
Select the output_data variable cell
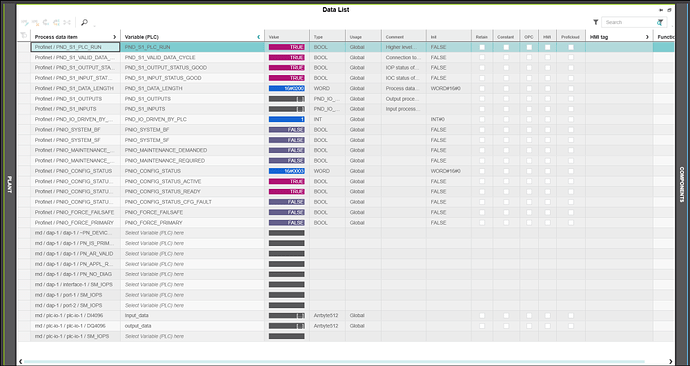tap(192, 326)
